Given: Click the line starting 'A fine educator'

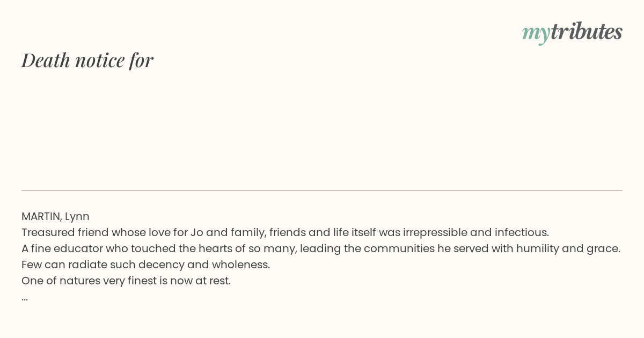Looking at the screenshot, I should (x=321, y=248).
